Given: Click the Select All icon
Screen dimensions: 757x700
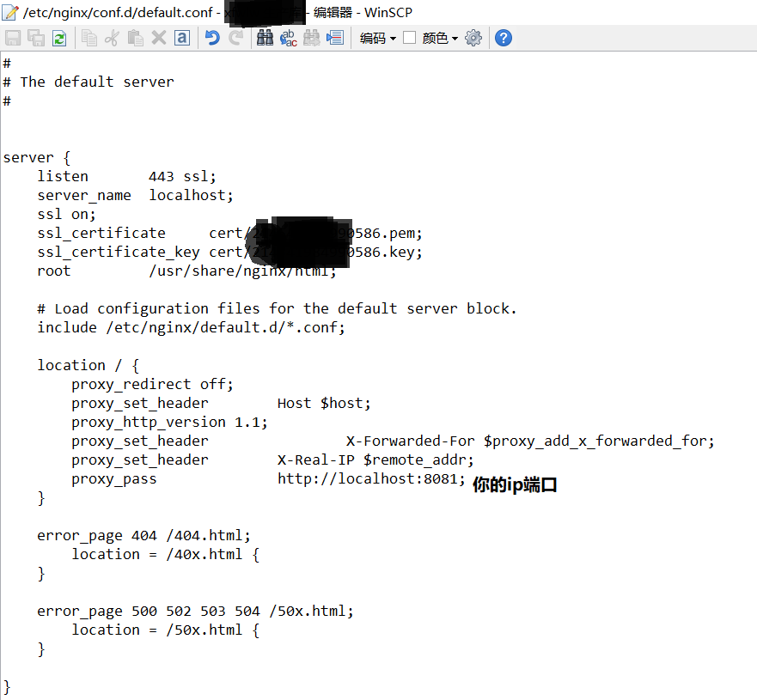Looking at the screenshot, I should pos(182,38).
